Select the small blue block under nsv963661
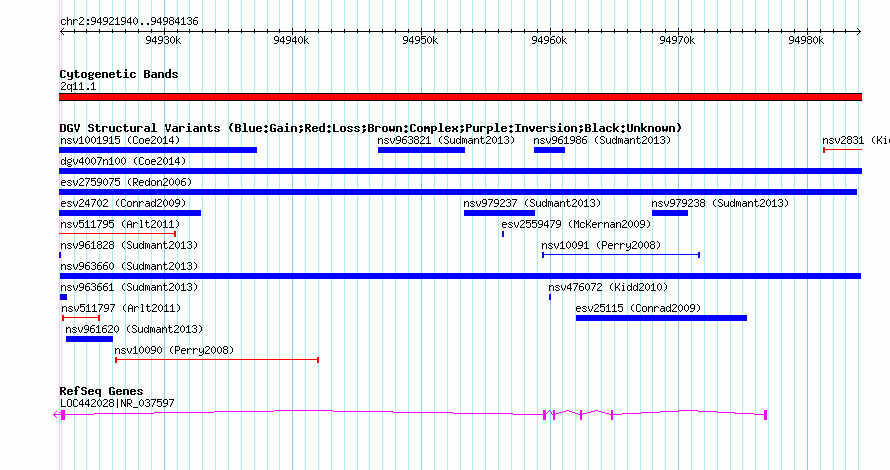Image resolution: width=890 pixels, height=470 pixels. point(63,297)
